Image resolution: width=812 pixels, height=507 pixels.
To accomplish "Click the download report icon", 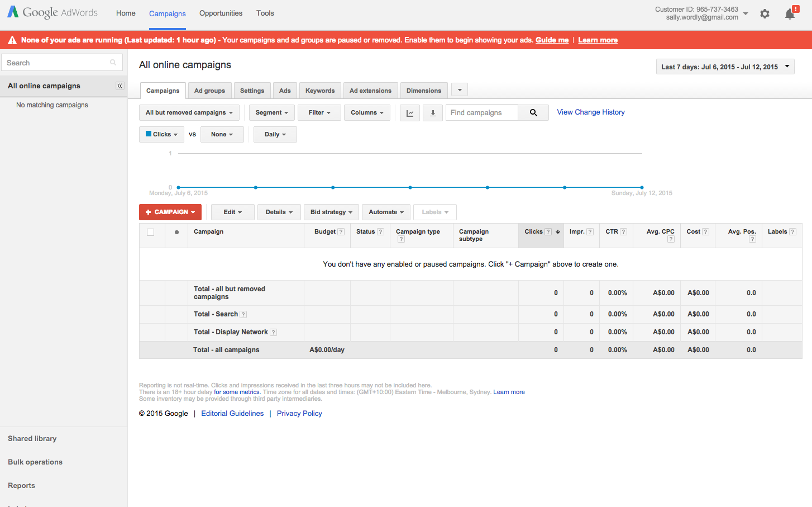I will (x=433, y=113).
